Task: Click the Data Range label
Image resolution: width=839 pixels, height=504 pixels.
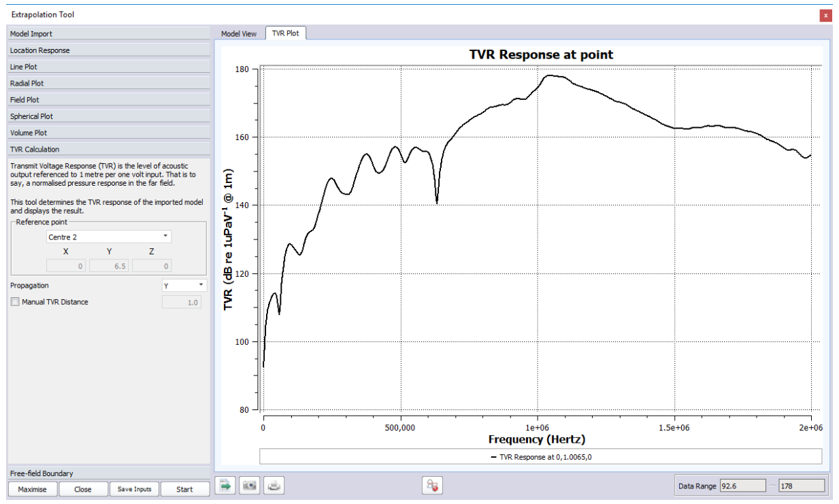Action: 697,486
